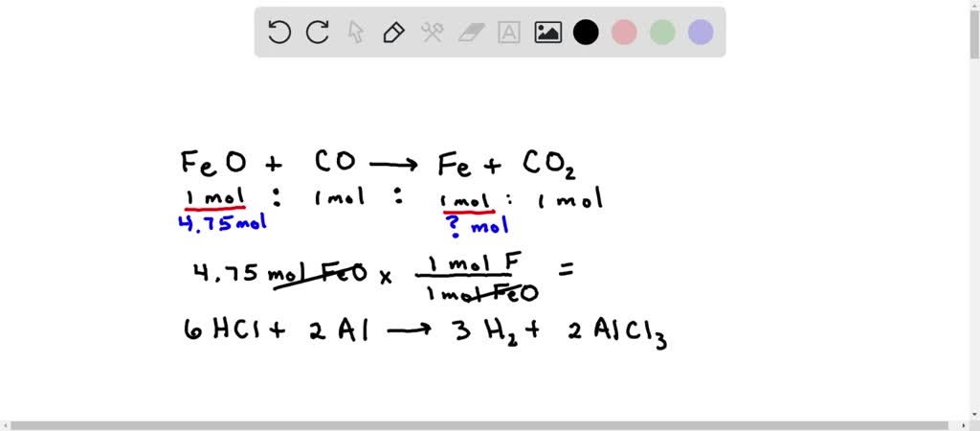Viewport: 980px width, 431px height.
Task: Click '3 H2' in second equation
Action: pos(485,331)
